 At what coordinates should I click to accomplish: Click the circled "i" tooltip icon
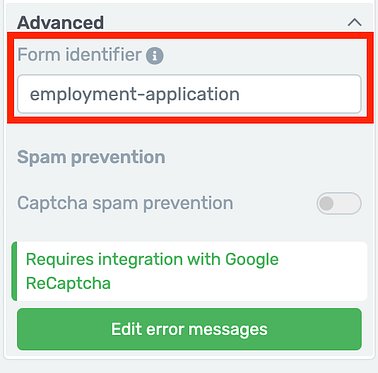[155, 56]
